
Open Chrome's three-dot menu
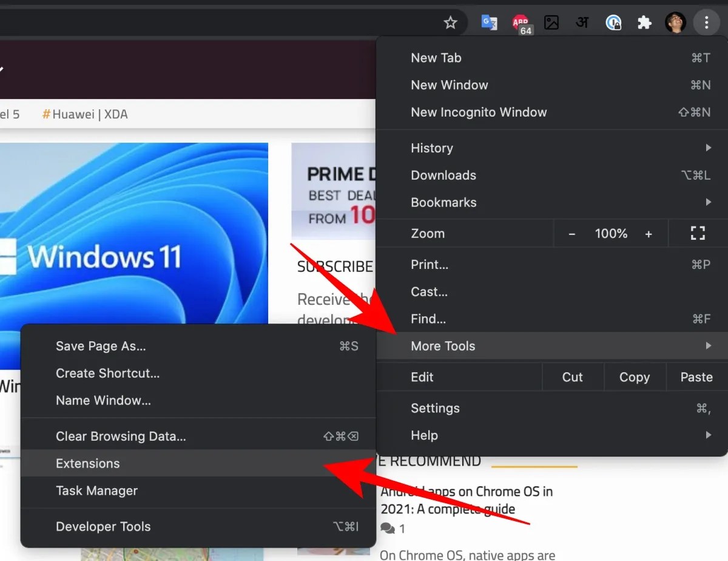(706, 22)
